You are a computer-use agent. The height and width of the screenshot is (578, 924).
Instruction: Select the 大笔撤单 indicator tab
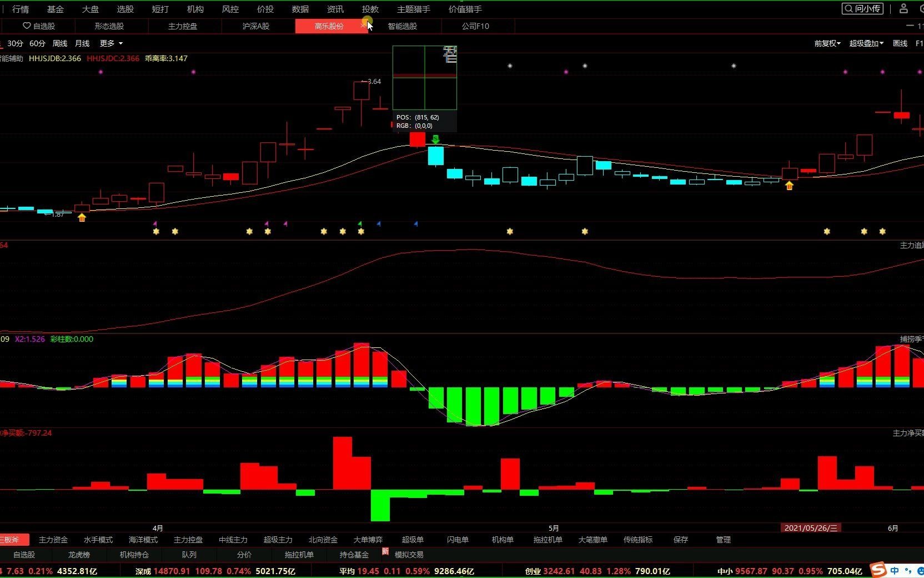(x=593, y=540)
